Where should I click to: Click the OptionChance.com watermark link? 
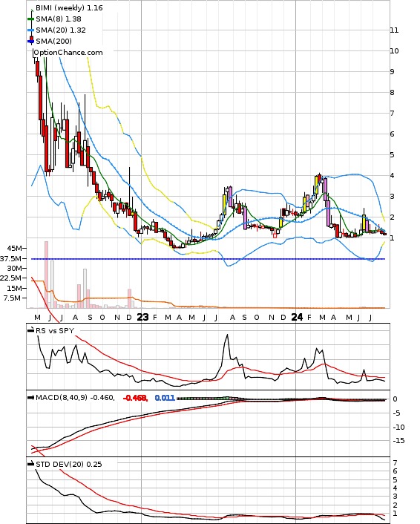click(x=68, y=53)
